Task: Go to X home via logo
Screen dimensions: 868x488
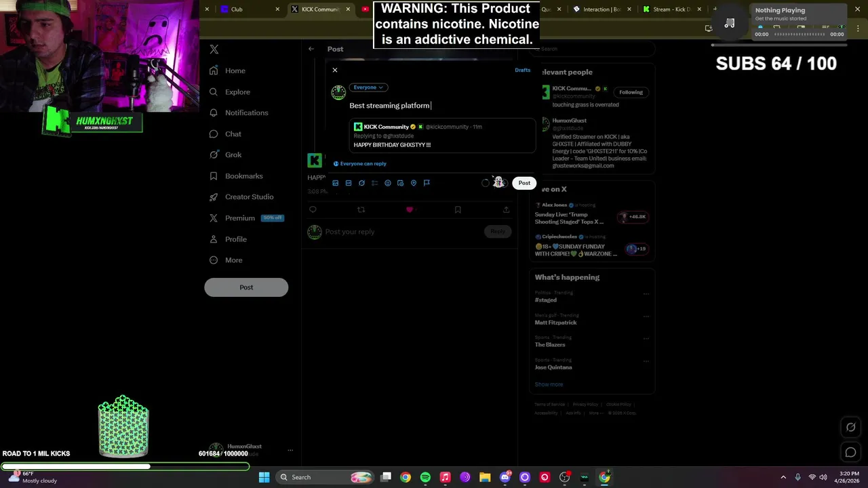Action: 214,49
